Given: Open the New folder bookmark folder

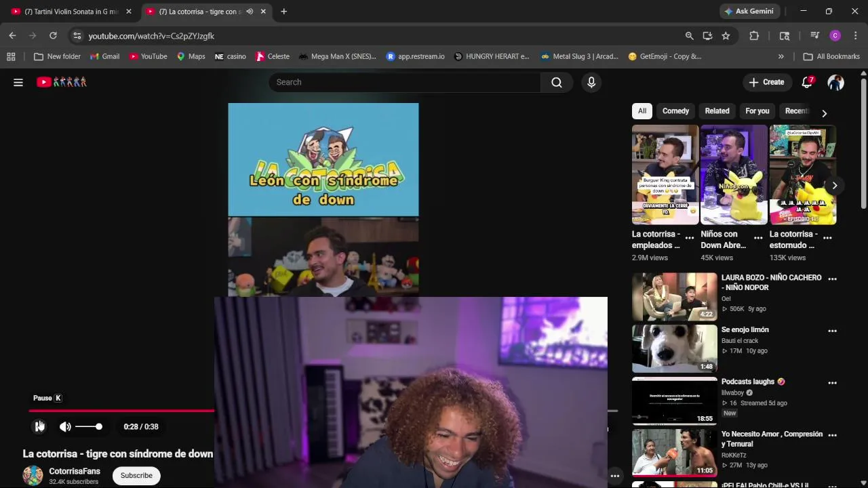Looking at the screenshot, I should [57, 56].
